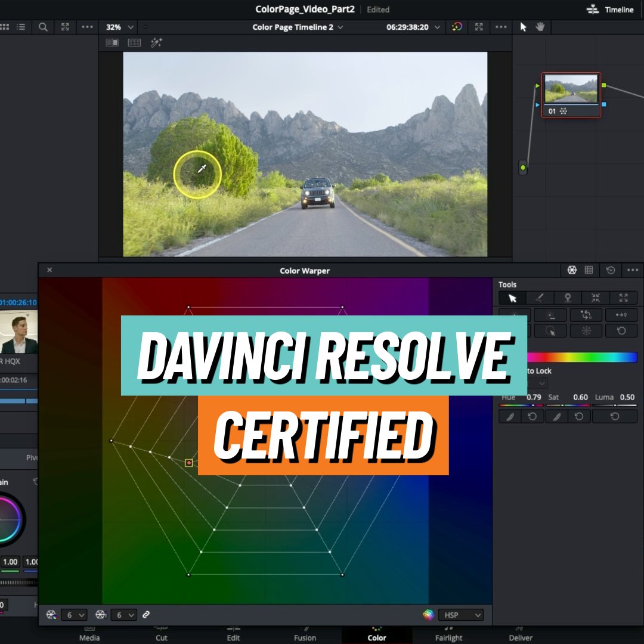Viewport: 644px width, 644px height.
Task: Adjust the Luma slider below 0.50
Action: tap(615, 405)
